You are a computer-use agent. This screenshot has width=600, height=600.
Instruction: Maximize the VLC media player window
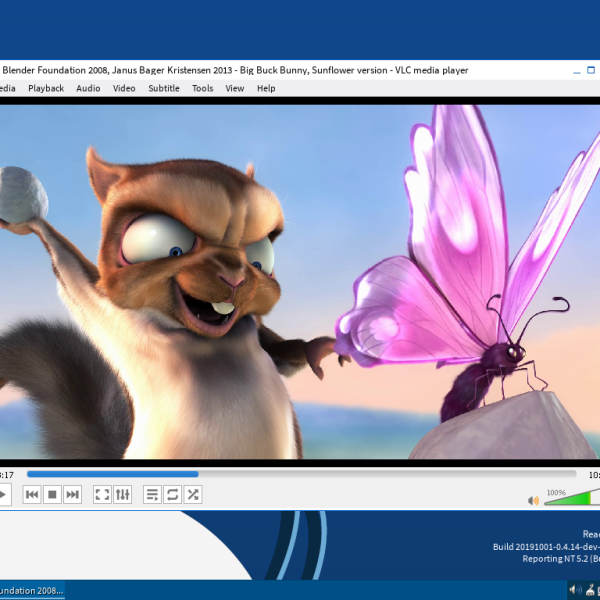pos(591,70)
